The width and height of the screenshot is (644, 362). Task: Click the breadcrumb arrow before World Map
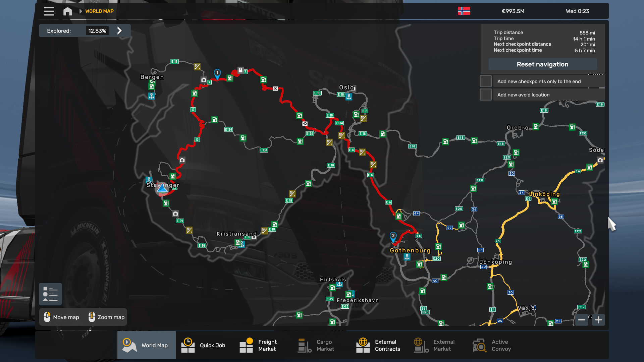coord(80,11)
